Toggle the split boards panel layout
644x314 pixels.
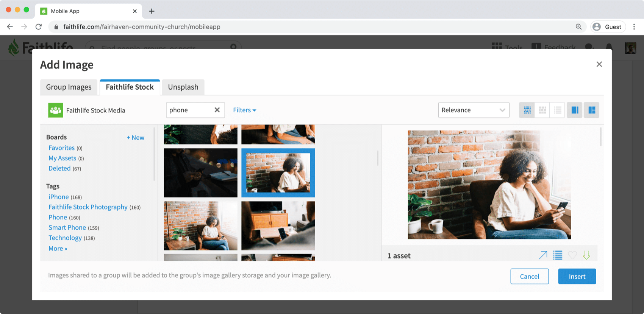coord(592,110)
